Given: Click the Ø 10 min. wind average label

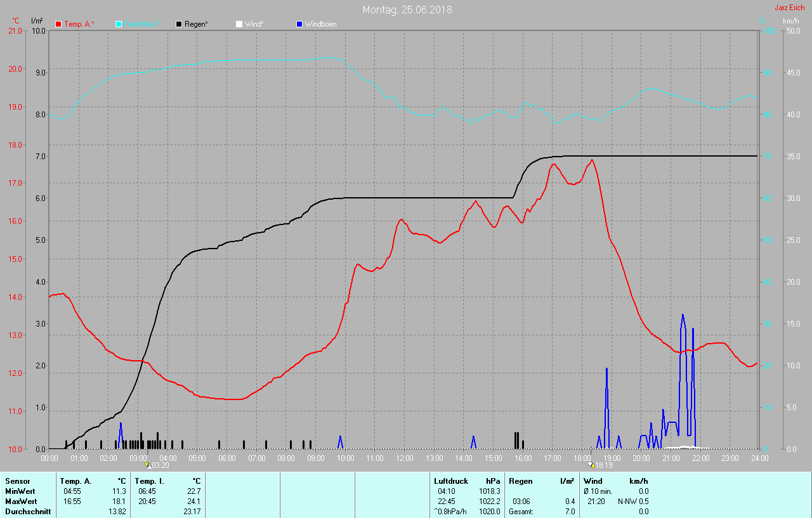Looking at the screenshot, I should [598, 491].
